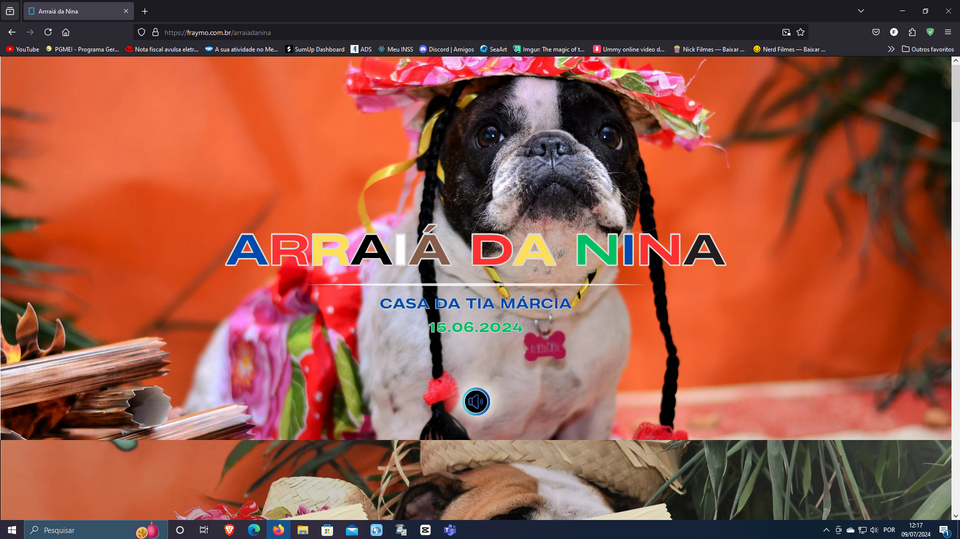Viewport: 960px width, 539px height.
Task: Open the Pocket save button
Action: pyautogui.click(x=876, y=32)
